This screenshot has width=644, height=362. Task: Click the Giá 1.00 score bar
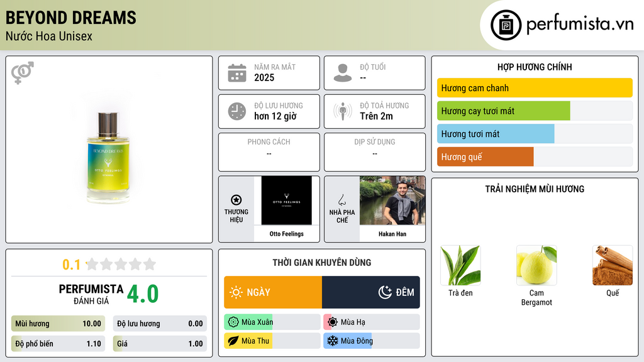160,344
